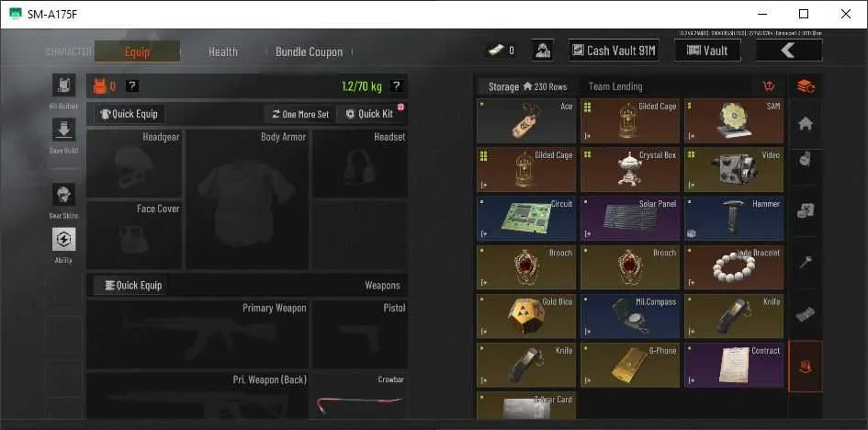This screenshot has width=868, height=430.
Task: Select the Gilded Cage next to SAM
Action: coord(630,121)
